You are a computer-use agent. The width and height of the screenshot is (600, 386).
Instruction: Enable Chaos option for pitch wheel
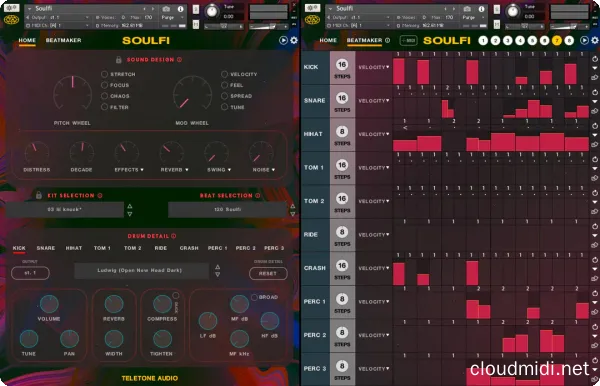pos(104,96)
